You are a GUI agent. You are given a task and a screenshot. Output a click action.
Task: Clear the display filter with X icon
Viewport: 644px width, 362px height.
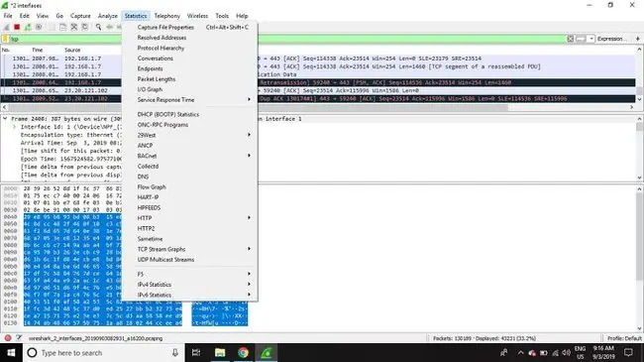pyautogui.click(x=571, y=39)
